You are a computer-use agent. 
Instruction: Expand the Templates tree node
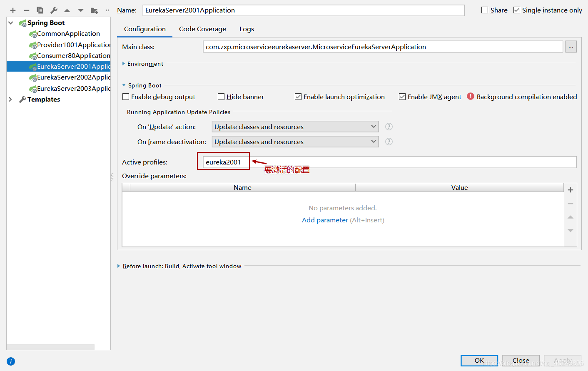click(11, 100)
